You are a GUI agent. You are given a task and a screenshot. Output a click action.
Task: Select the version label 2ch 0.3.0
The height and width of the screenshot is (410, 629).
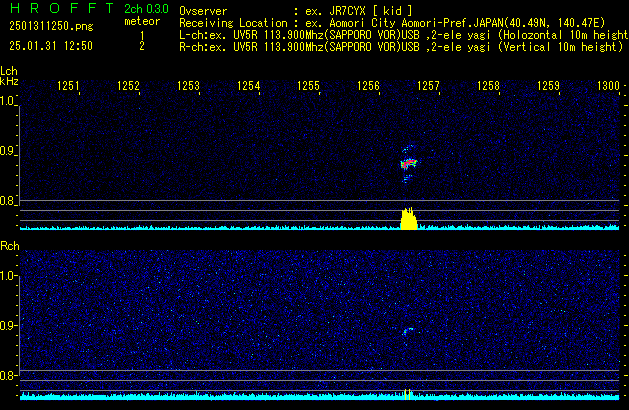click(x=146, y=9)
